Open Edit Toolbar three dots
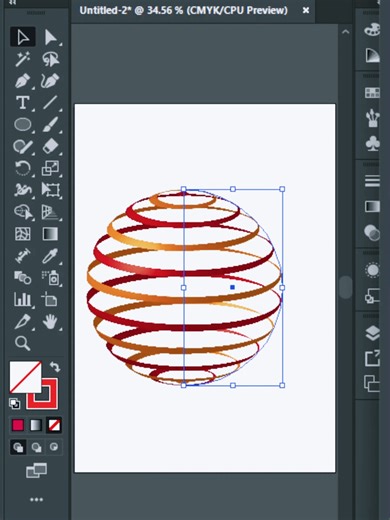390x520 pixels. (36, 499)
